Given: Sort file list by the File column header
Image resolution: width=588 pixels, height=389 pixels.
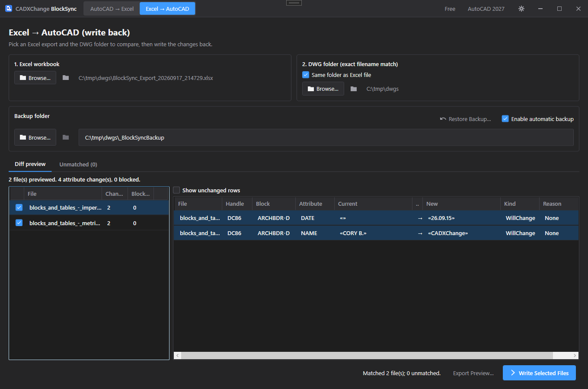Looking at the screenshot, I should click(x=63, y=194).
